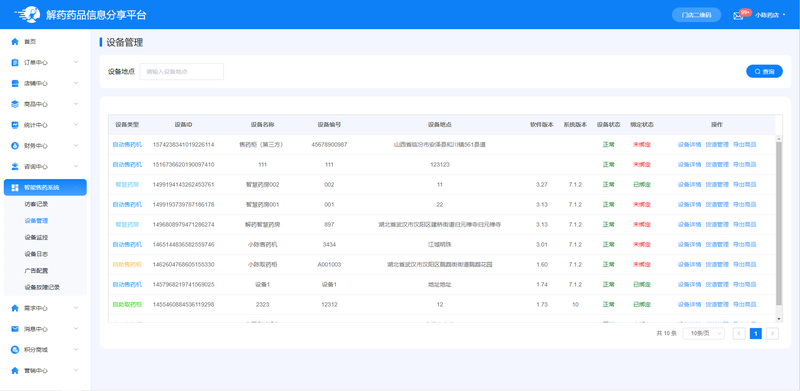Expand 积分商城 with its chevron arrow
The image size is (800, 391).
(76, 350)
